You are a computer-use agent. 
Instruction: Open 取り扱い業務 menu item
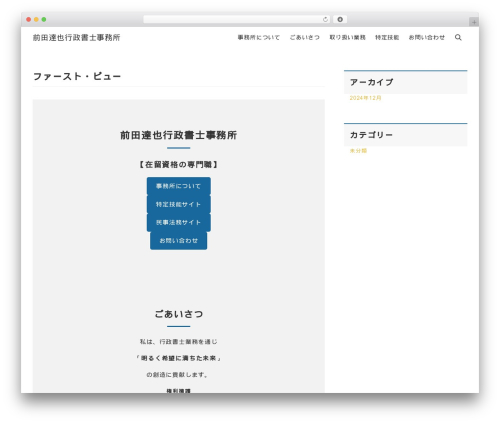click(347, 37)
